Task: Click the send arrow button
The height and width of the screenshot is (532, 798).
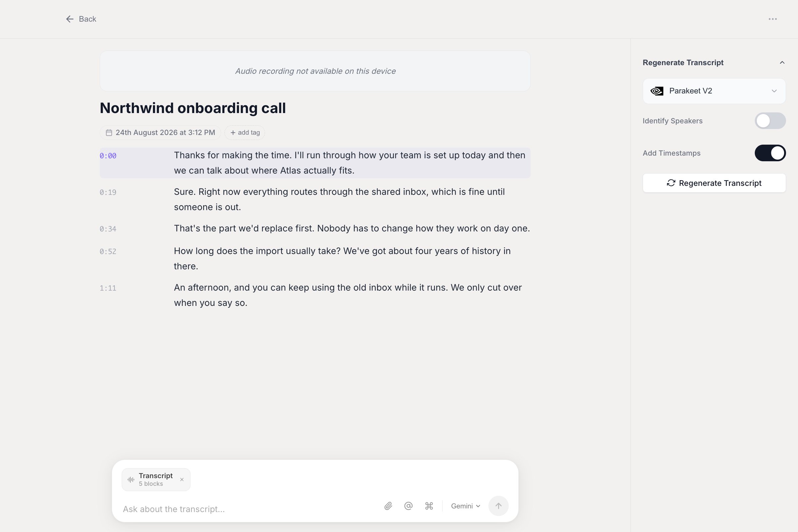Action: (498, 506)
